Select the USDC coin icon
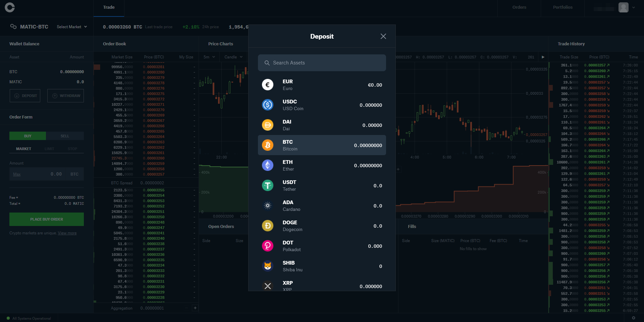The height and width of the screenshot is (322, 644). (x=268, y=105)
